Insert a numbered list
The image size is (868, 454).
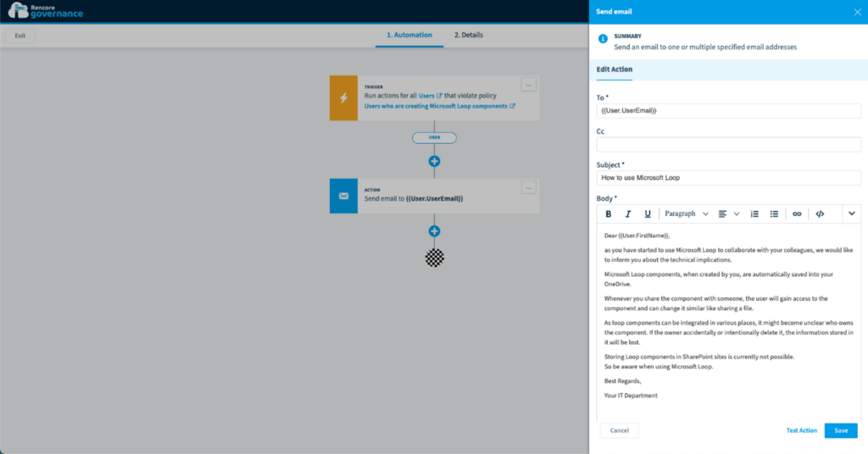tap(754, 214)
